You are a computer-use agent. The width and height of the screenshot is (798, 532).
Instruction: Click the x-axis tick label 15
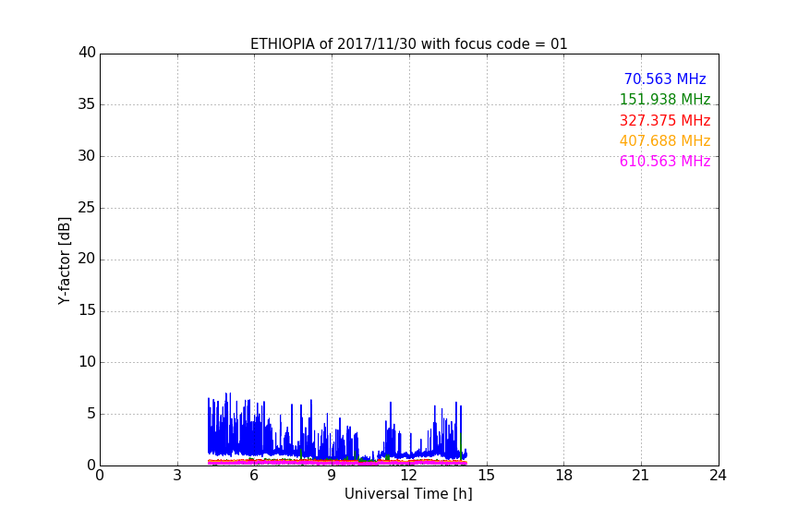[487, 476]
